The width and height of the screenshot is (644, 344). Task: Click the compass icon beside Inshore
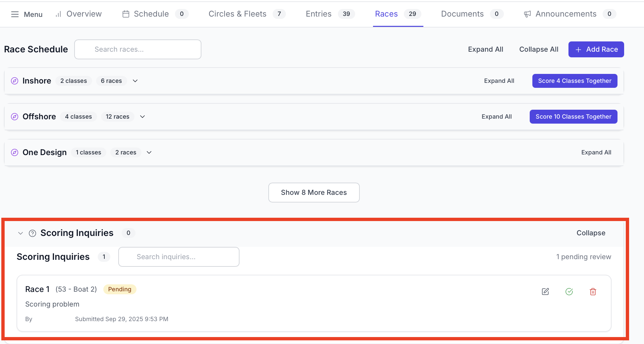15,81
